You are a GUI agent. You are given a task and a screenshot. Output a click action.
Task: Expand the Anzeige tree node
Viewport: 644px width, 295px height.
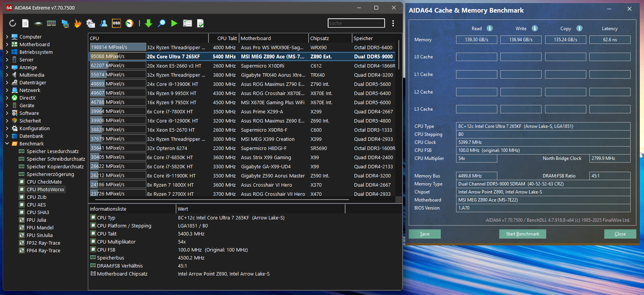[x=7, y=68]
